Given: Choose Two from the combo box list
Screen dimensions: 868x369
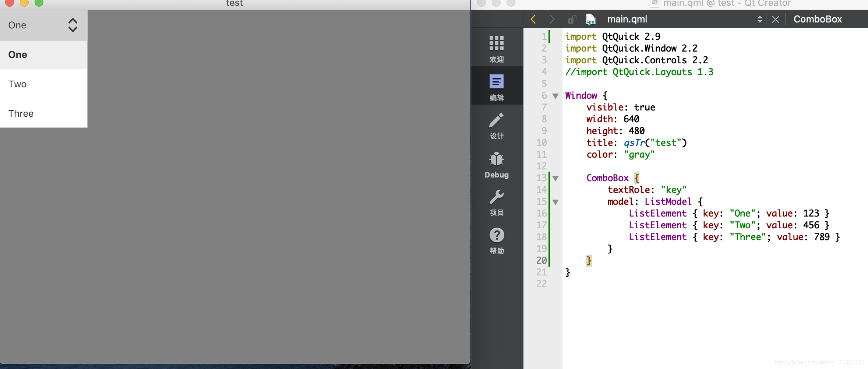Looking at the screenshot, I should coord(43,84).
